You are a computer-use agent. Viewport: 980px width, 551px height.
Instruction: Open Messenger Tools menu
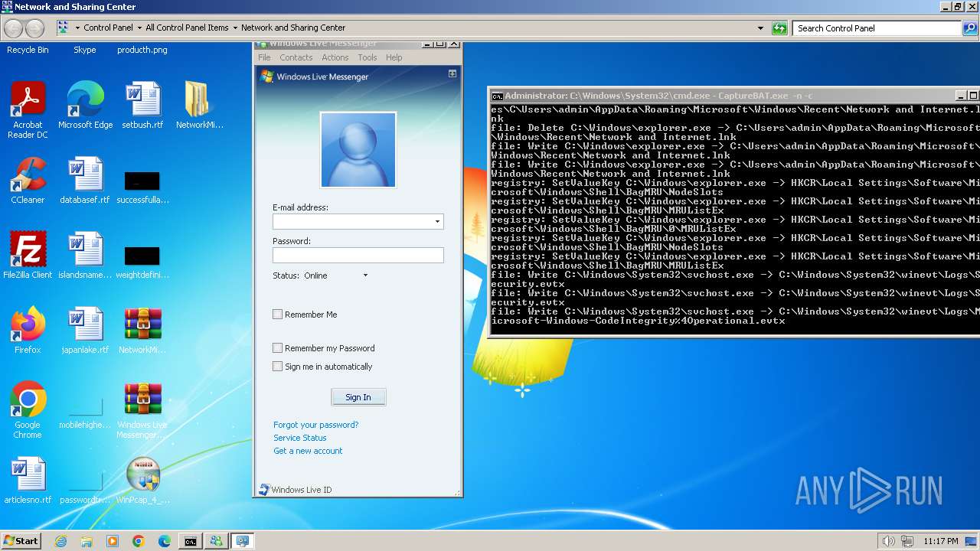coord(367,57)
